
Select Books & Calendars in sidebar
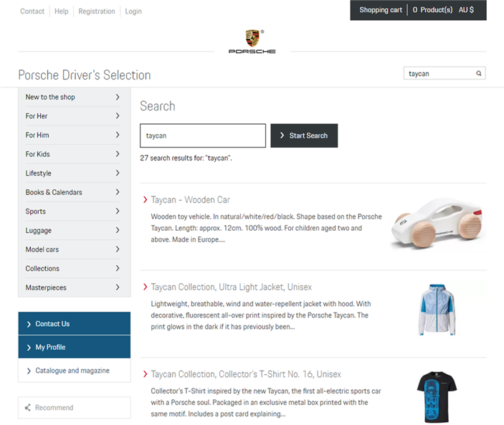coord(54,192)
